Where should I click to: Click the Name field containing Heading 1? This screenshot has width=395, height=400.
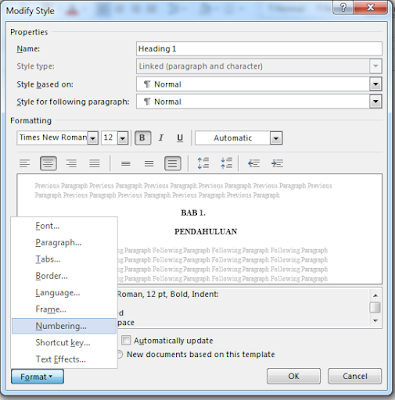click(x=259, y=49)
